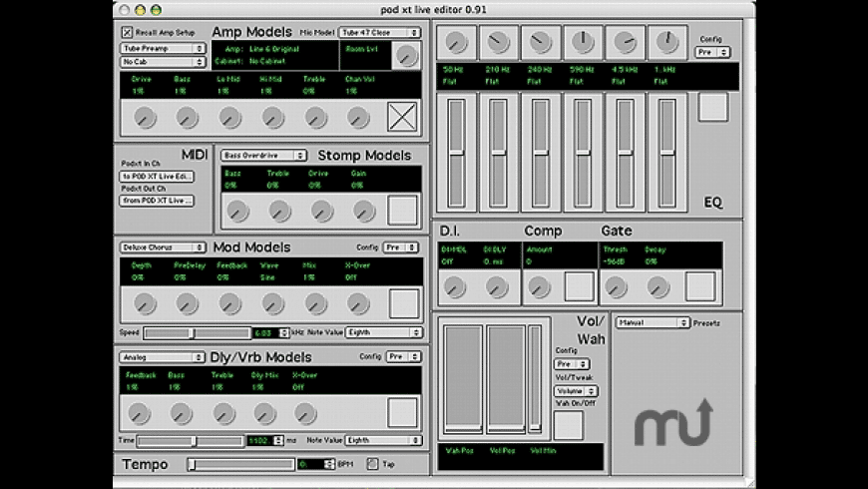Toggle the Stomp Models enable box
The height and width of the screenshot is (489, 868).
(402, 210)
